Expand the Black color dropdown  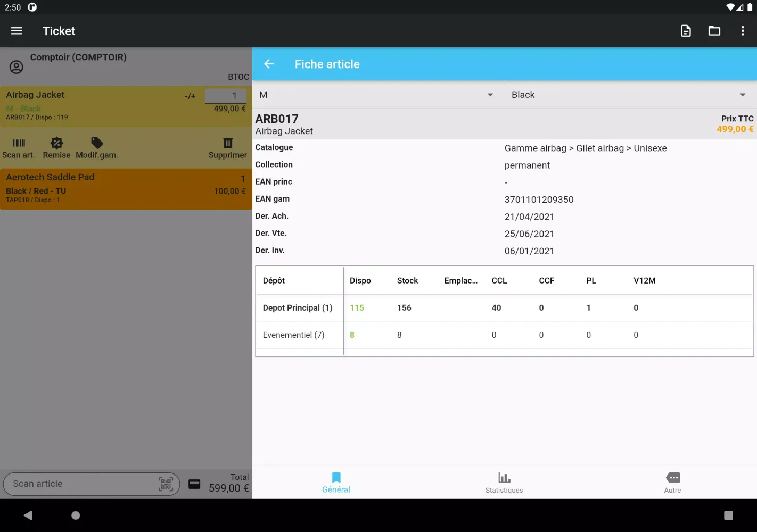point(629,95)
